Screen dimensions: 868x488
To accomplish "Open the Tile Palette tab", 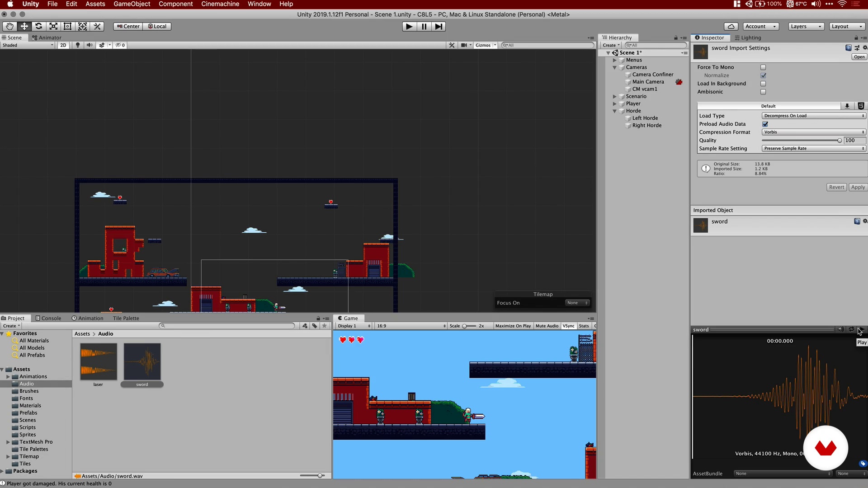I will tap(126, 318).
